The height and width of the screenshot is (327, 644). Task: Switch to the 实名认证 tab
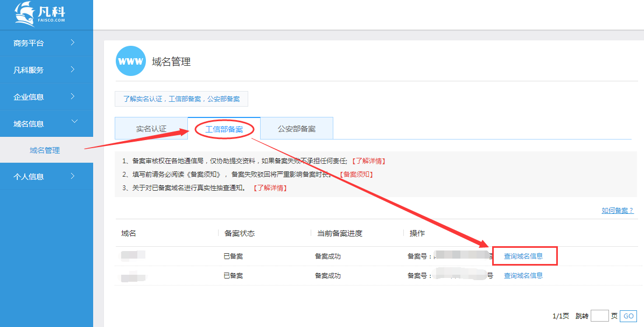point(151,128)
